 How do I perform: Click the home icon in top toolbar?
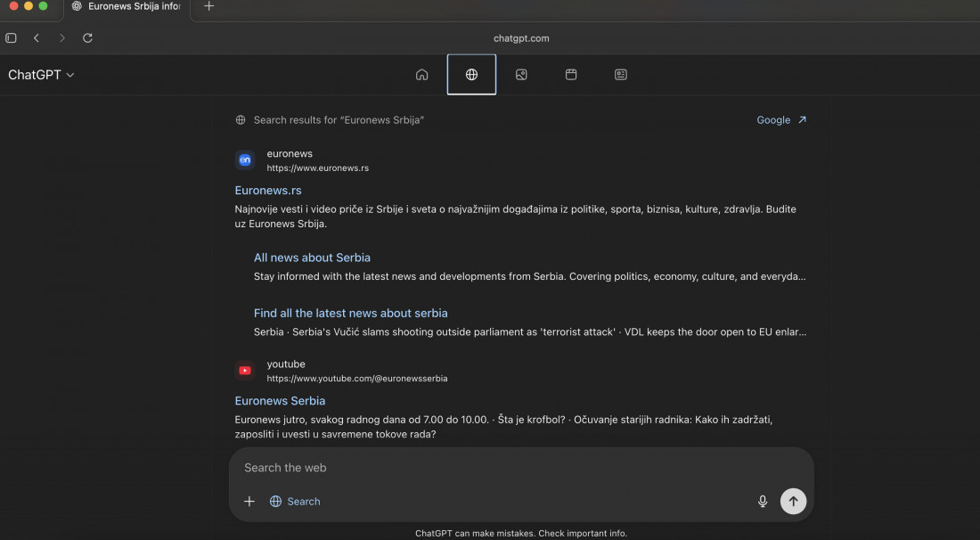[421, 75]
